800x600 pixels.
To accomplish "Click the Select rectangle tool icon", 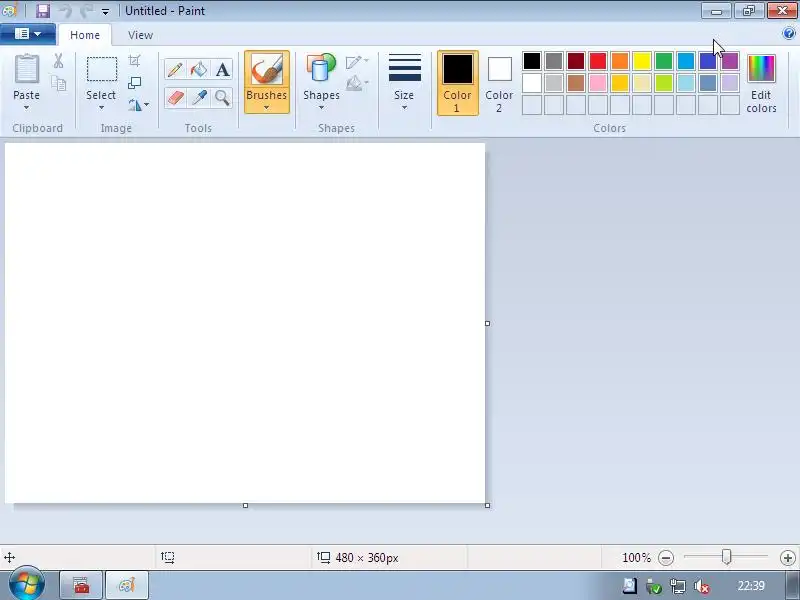I will pyautogui.click(x=102, y=69).
